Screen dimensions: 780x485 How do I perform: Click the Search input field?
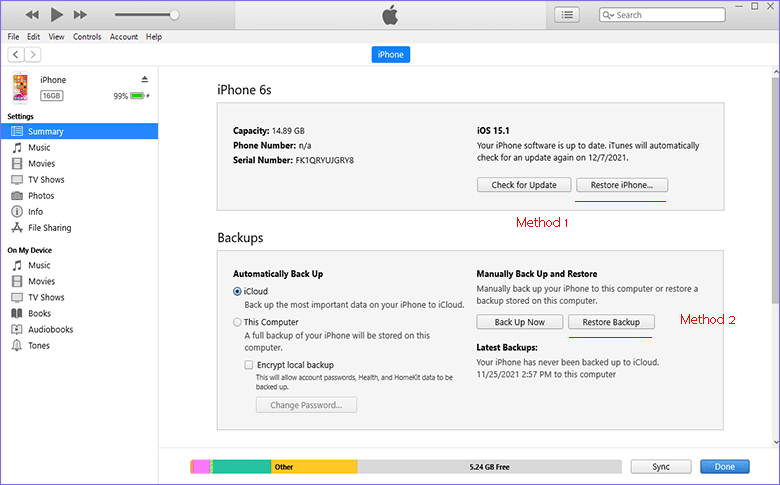click(x=662, y=15)
